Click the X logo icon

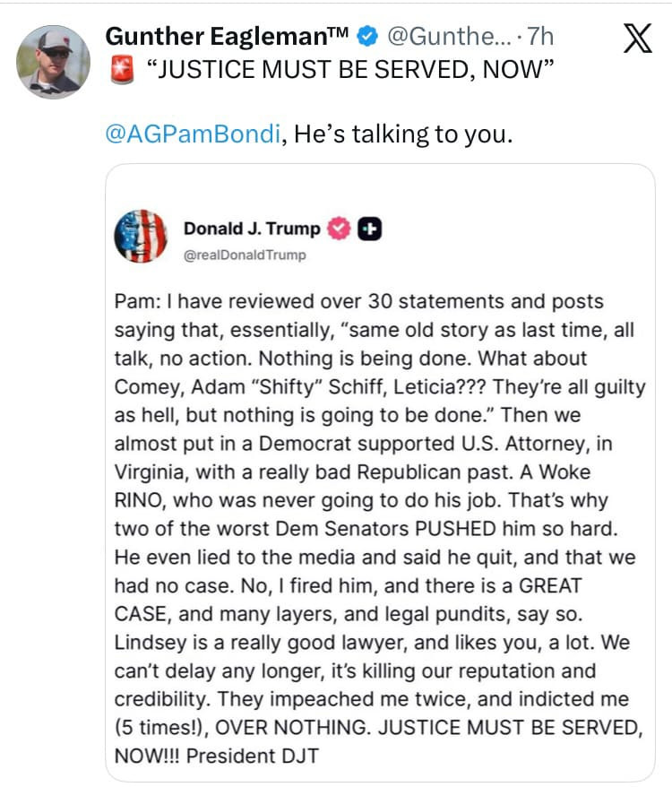(636, 39)
